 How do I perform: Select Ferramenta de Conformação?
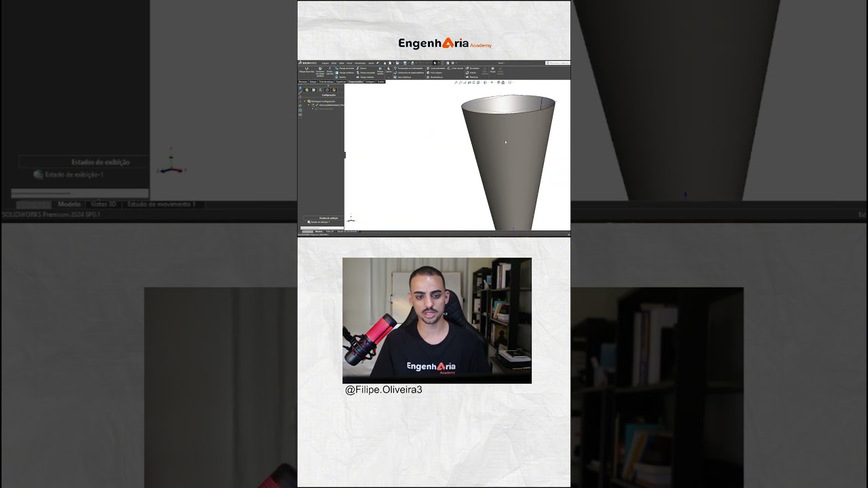pyautogui.click(x=408, y=68)
